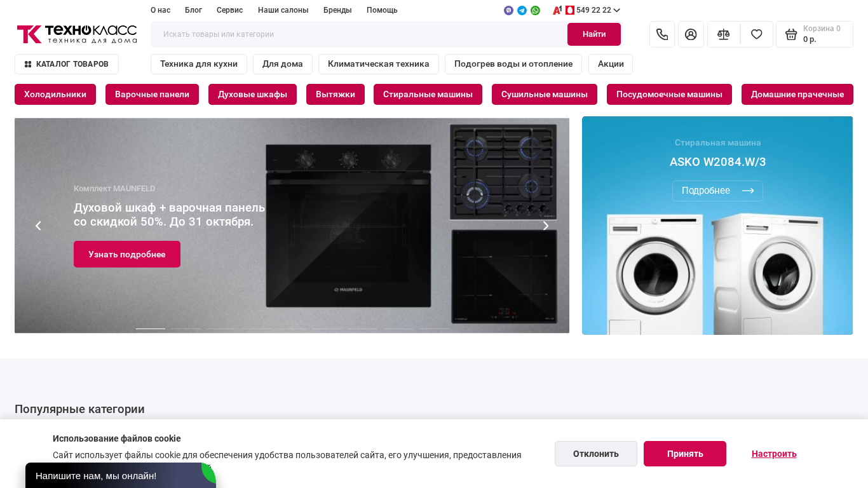Click the Комплект MAUNFELD banner caption

point(114,189)
